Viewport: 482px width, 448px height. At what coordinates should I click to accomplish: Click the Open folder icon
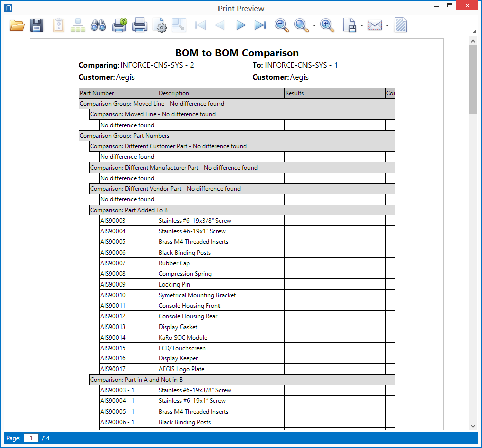[17, 25]
